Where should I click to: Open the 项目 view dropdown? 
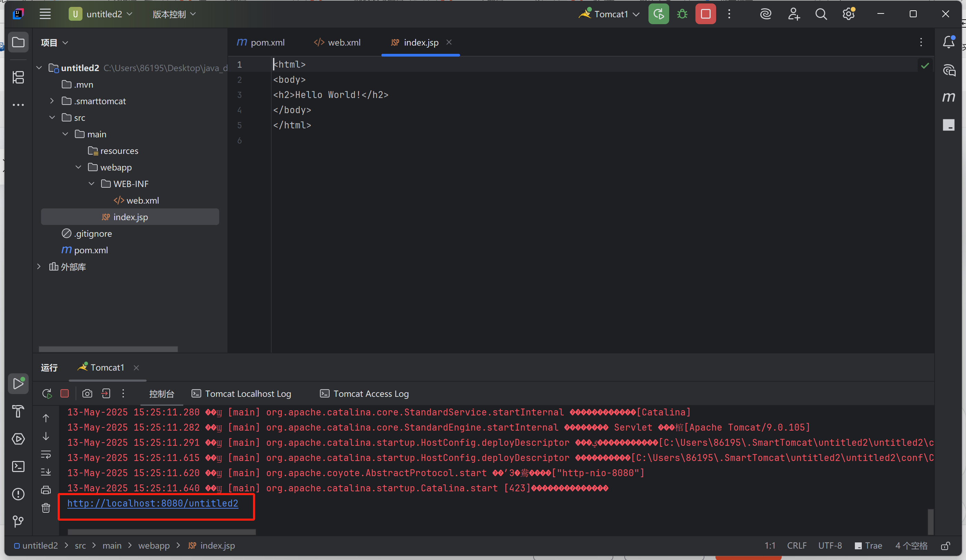point(55,42)
